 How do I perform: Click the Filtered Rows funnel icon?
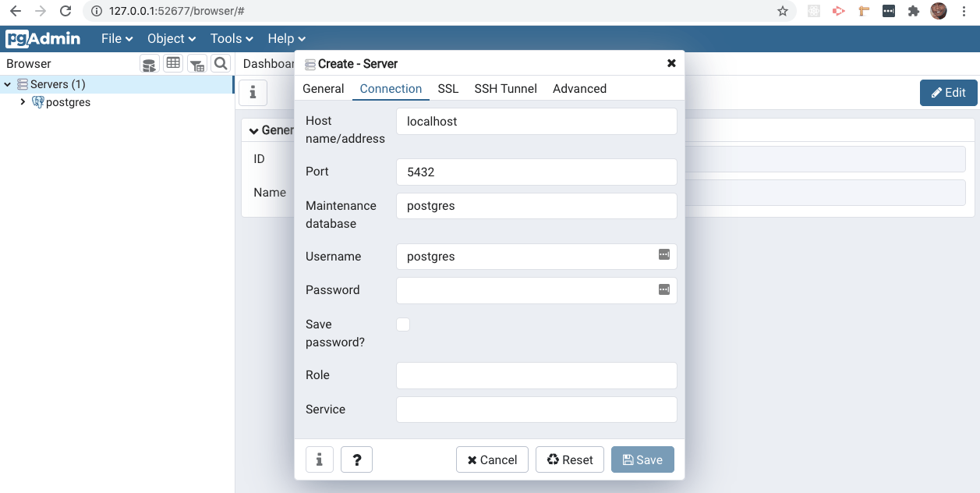[196, 63]
